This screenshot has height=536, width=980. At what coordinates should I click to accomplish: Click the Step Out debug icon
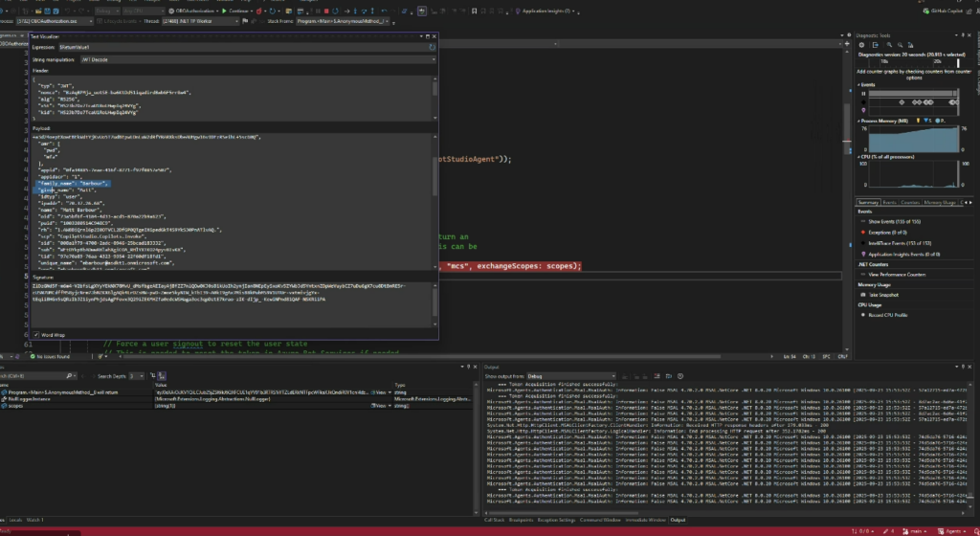click(x=372, y=11)
